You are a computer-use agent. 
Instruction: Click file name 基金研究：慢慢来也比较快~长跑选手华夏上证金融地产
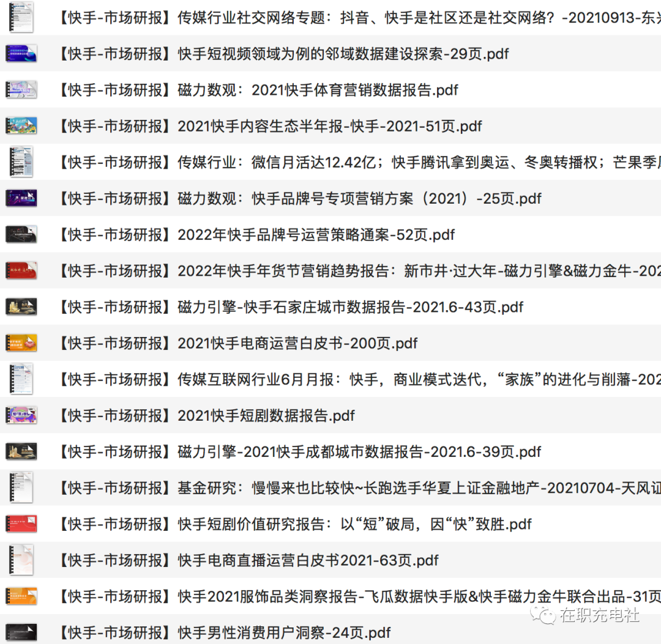358,488
